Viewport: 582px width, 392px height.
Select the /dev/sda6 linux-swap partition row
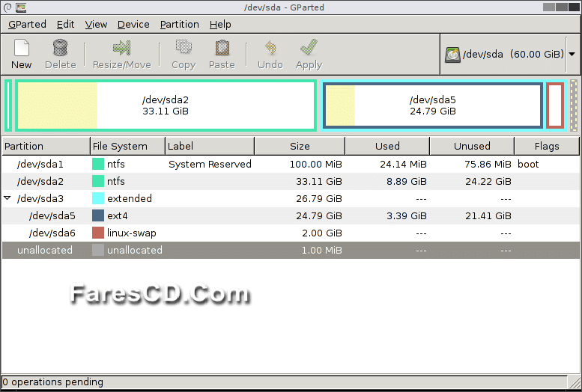point(291,233)
